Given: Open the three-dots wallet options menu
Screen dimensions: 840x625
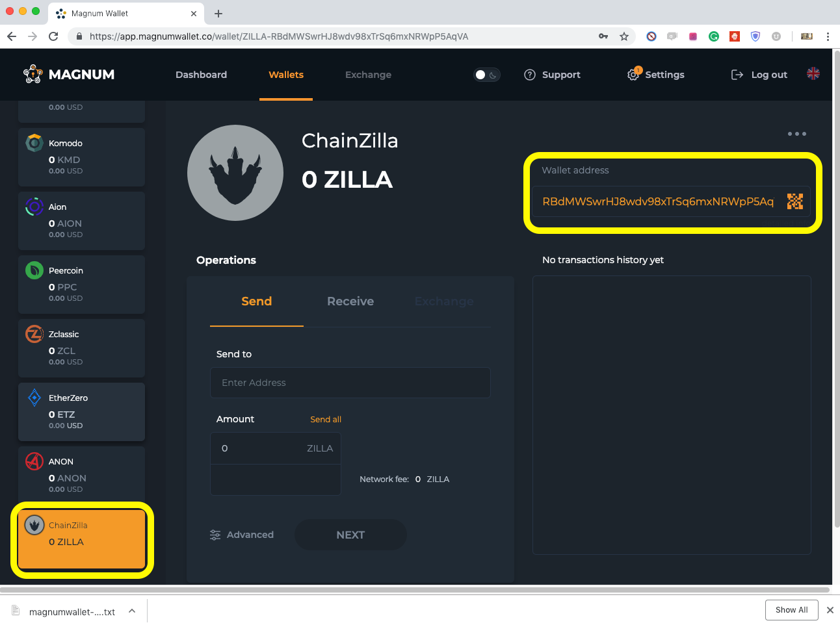Looking at the screenshot, I should [x=796, y=134].
